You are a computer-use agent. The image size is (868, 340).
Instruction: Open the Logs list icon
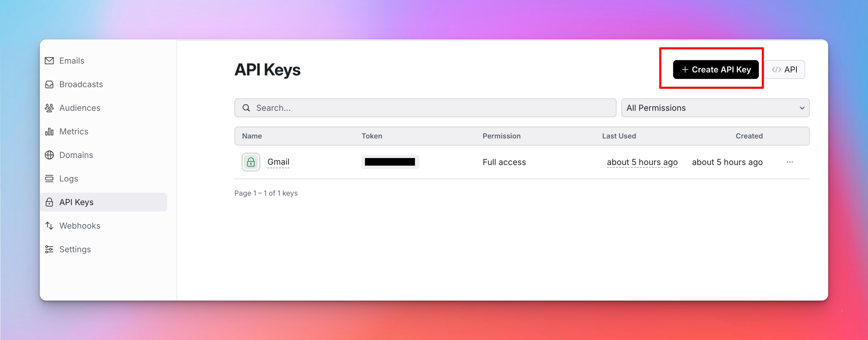point(49,179)
